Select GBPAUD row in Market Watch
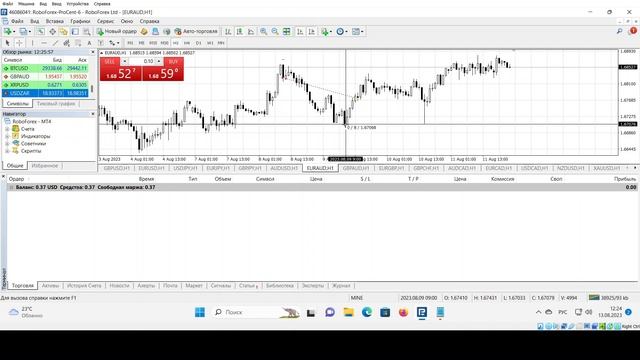The height and width of the screenshot is (360, 640). click(x=45, y=76)
